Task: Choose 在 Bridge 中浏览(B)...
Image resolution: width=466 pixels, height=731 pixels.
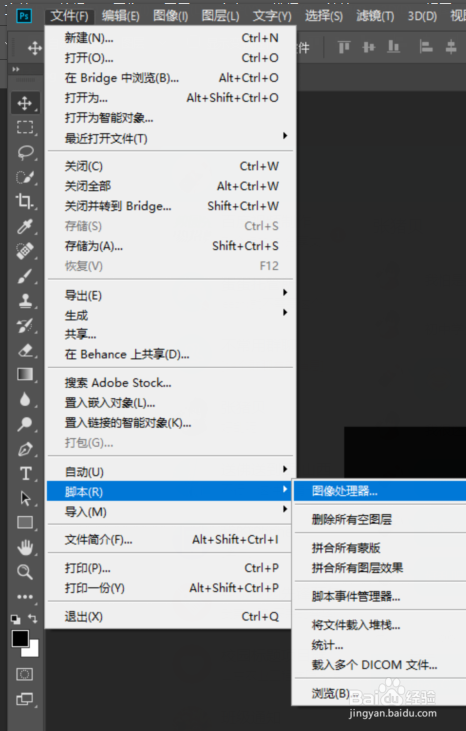Action: coord(170,78)
